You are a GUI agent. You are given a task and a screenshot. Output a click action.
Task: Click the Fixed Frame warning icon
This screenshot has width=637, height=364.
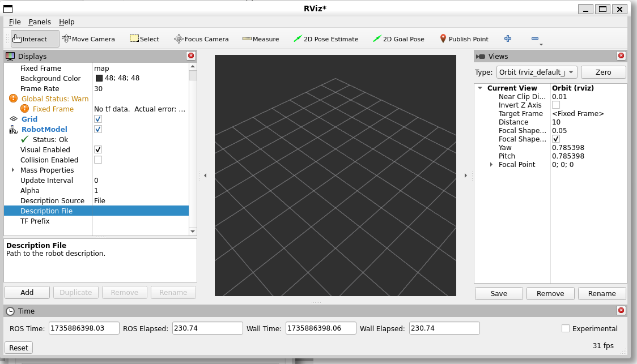pos(25,108)
